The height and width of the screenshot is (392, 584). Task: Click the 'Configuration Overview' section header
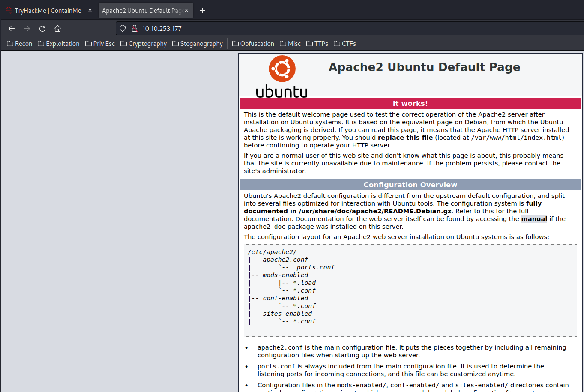pos(410,185)
